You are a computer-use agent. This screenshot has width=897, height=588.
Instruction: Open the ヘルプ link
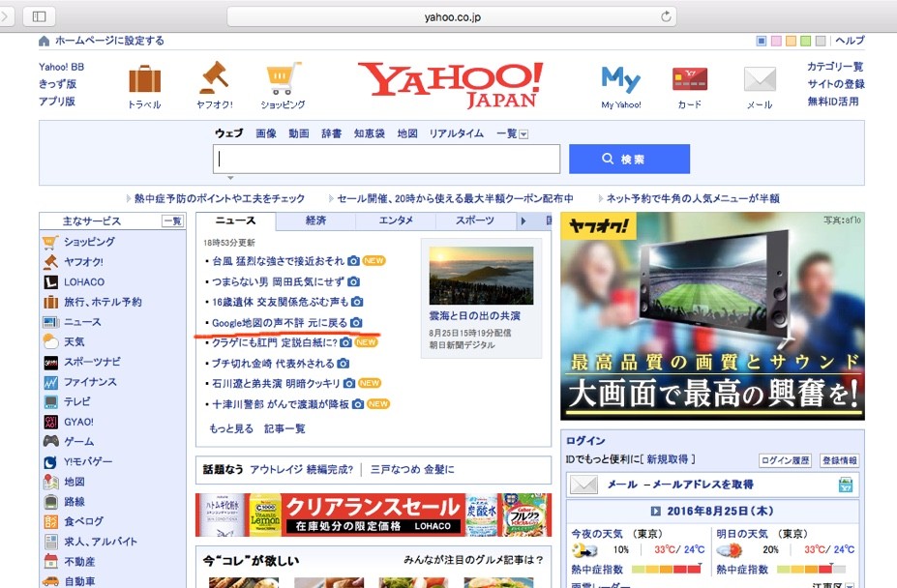click(x=850, y=41)
